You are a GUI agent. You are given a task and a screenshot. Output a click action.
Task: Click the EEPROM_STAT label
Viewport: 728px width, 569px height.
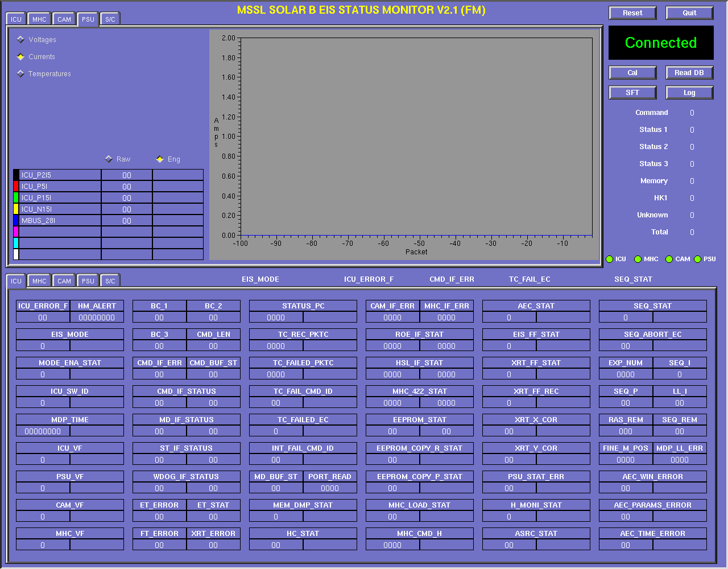[420, 420]
